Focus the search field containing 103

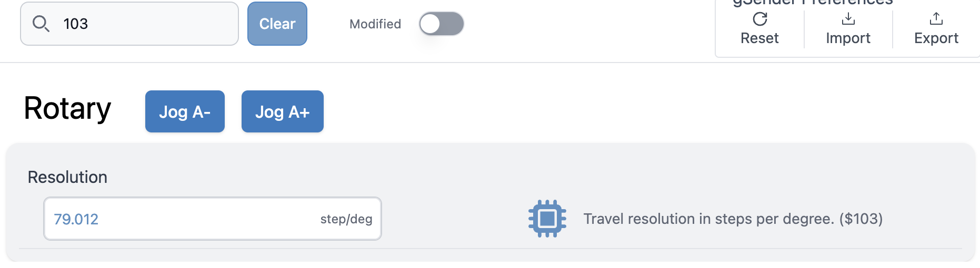[x=142, y=24]
